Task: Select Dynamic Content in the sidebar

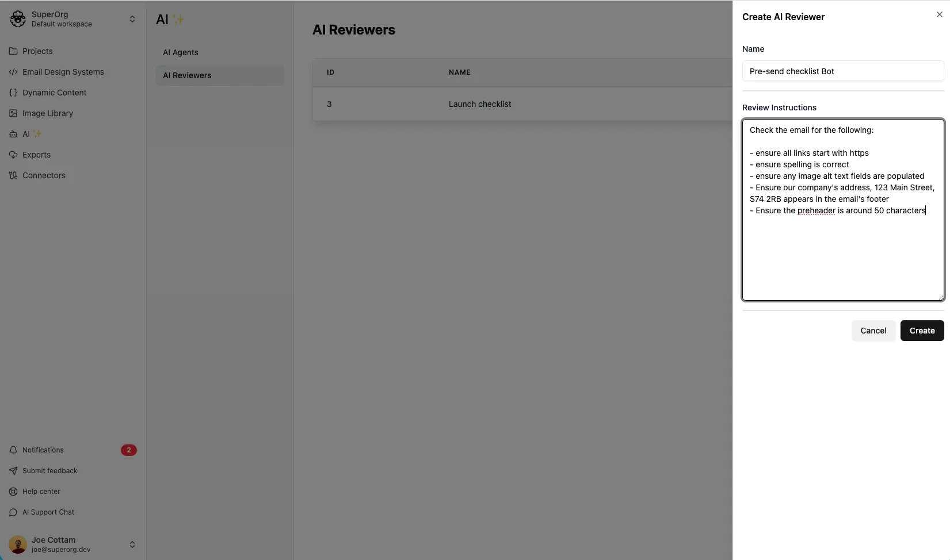Action: tap(54, 93)
